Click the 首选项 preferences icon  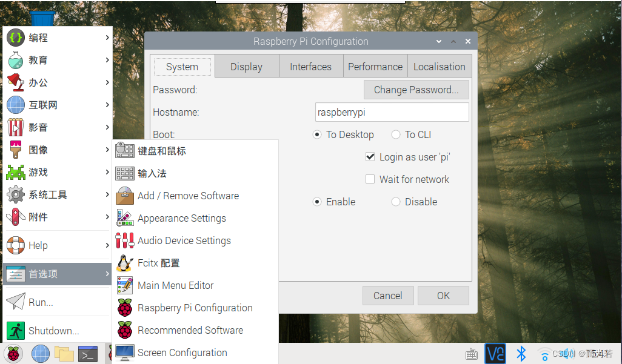(16, 274)
